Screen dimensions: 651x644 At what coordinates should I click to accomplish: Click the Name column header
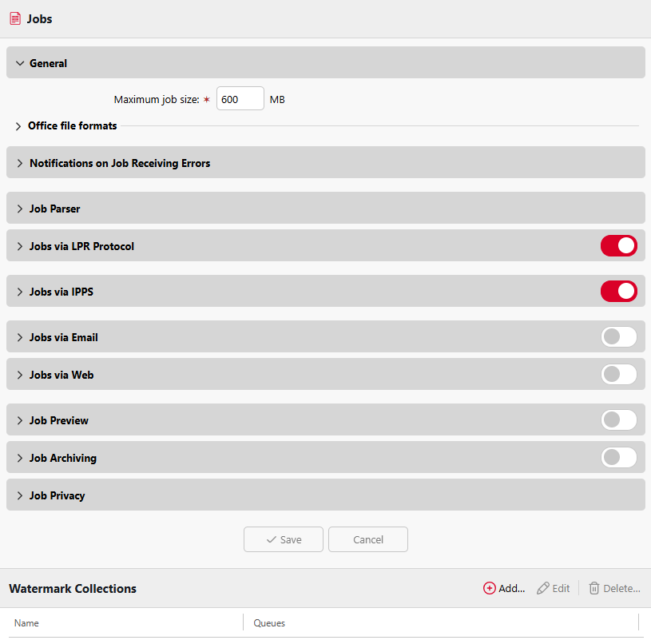tap(26, 622)
